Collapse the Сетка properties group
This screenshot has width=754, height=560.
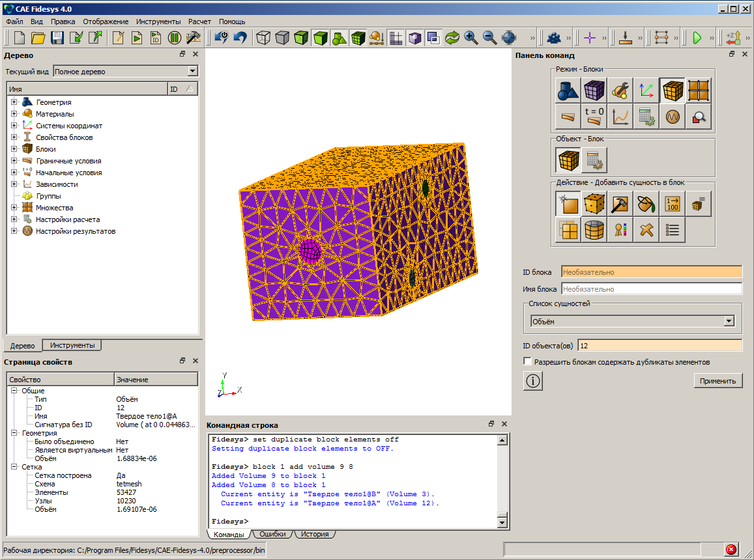[x=14, y=467]
